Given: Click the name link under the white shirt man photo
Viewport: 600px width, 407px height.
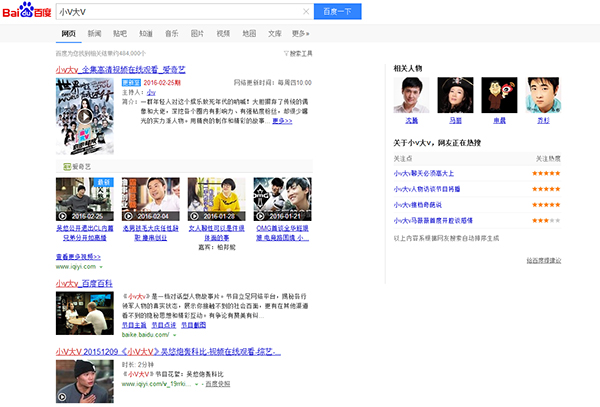Looking at the screenshot, I should tap(411, 120).
